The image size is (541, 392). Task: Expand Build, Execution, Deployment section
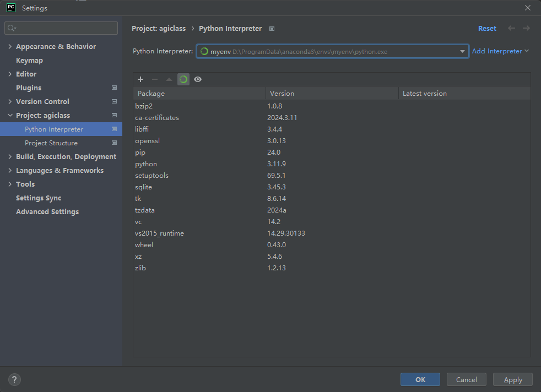coord(10,156)
